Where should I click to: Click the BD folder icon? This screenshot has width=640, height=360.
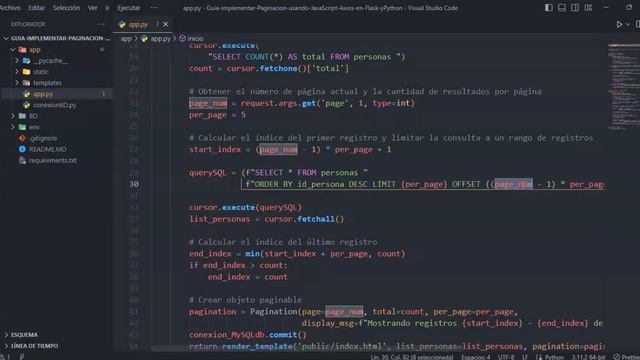(x=22, y=116)
